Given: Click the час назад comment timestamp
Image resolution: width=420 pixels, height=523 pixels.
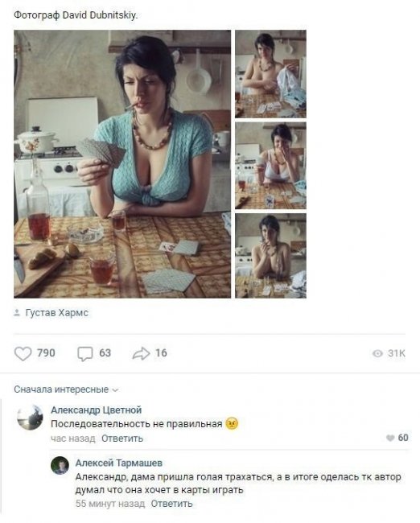Looking at the screenshot, I should (x=72, y=439).
